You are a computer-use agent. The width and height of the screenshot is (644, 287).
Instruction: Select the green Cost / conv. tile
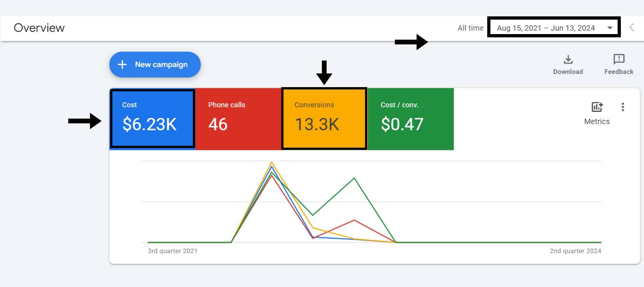[x=410, y=119]
